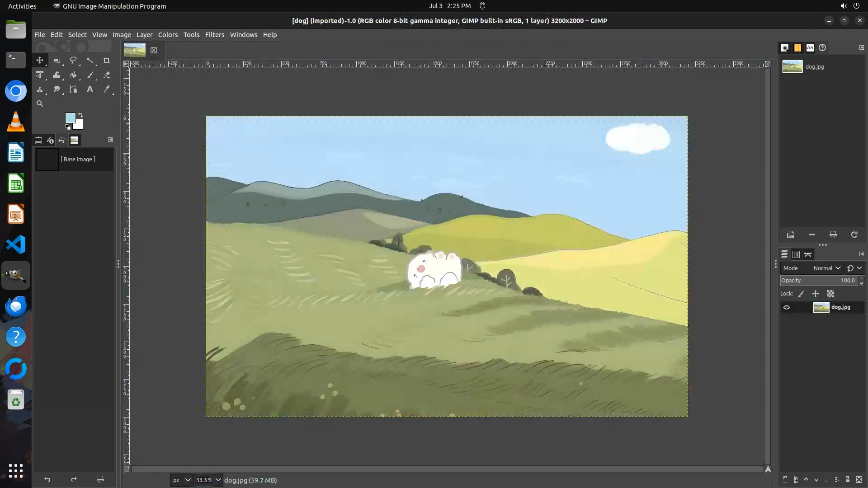Image resolution: width=868 pixels, height=488 pixels.
Task: Open the Filters menu
Action: pyautogui.click(x=214, y=35)
